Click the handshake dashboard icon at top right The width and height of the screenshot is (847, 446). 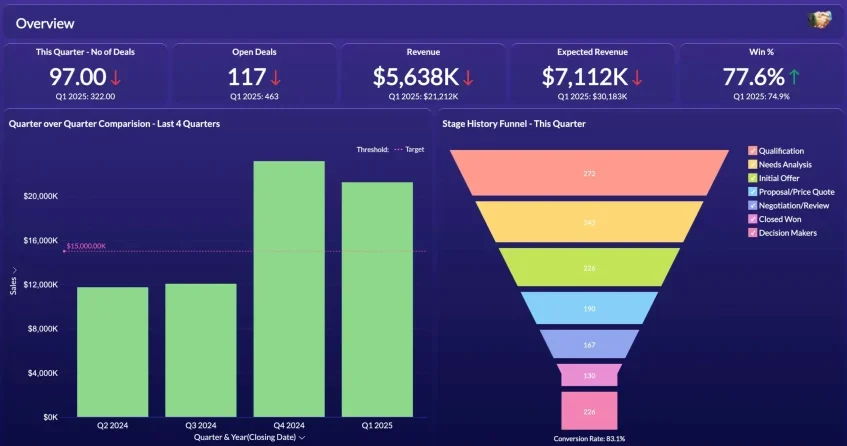pos(819,20)
